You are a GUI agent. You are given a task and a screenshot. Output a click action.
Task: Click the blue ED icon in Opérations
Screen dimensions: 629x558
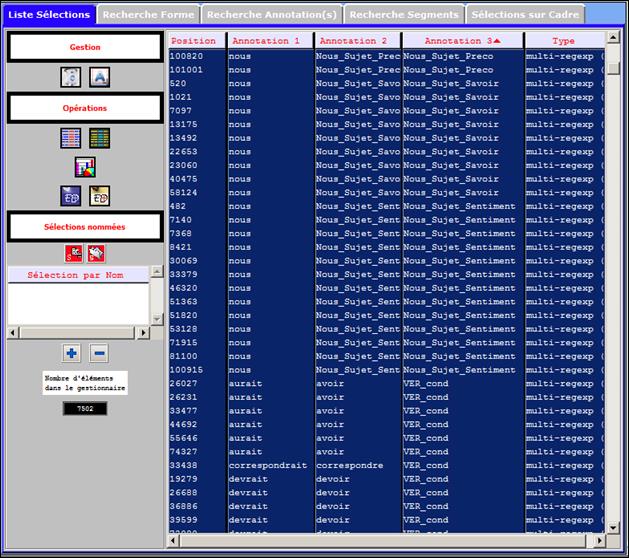(x=70, y=196)
